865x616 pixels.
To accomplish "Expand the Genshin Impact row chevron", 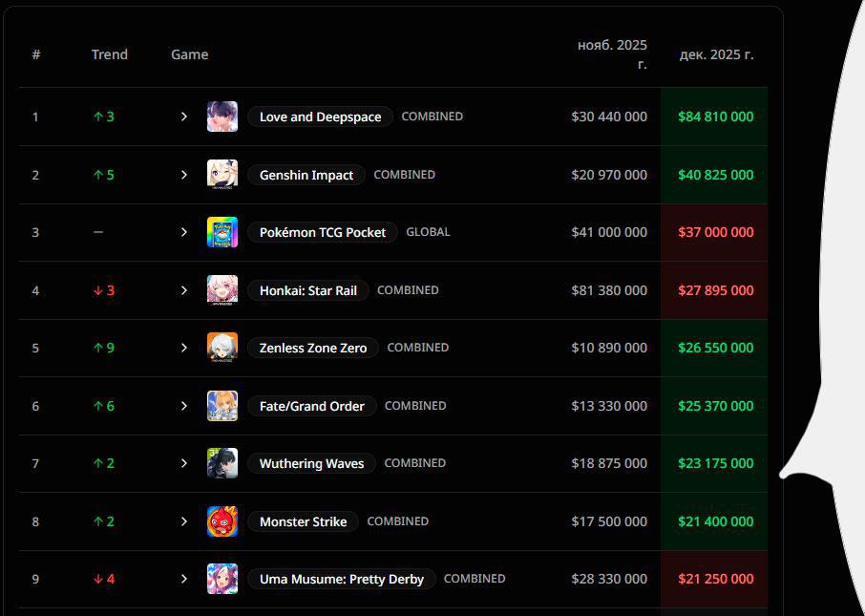I will (x=184, y=175).
